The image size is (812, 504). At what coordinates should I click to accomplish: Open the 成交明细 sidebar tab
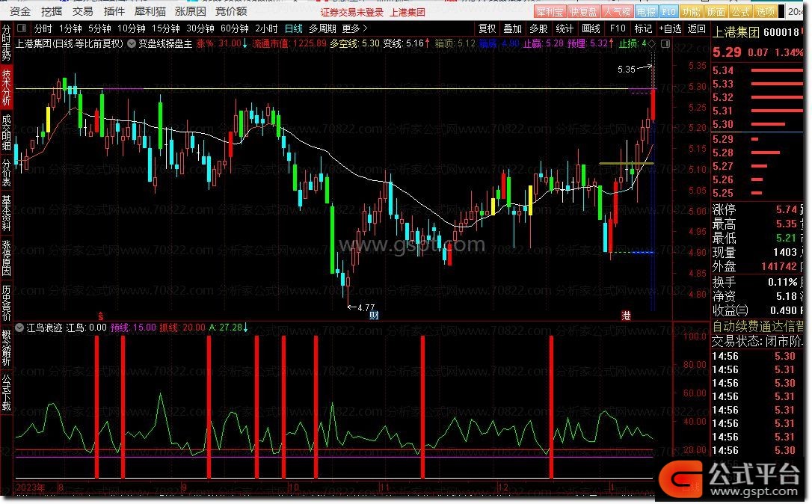[6, 132]
